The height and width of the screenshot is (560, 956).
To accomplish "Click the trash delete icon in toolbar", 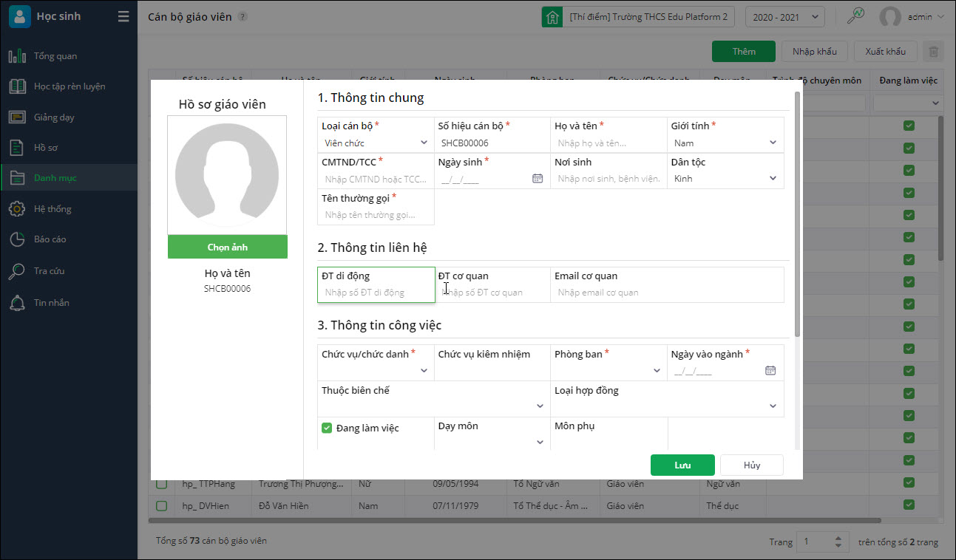I will pos(933,52).
